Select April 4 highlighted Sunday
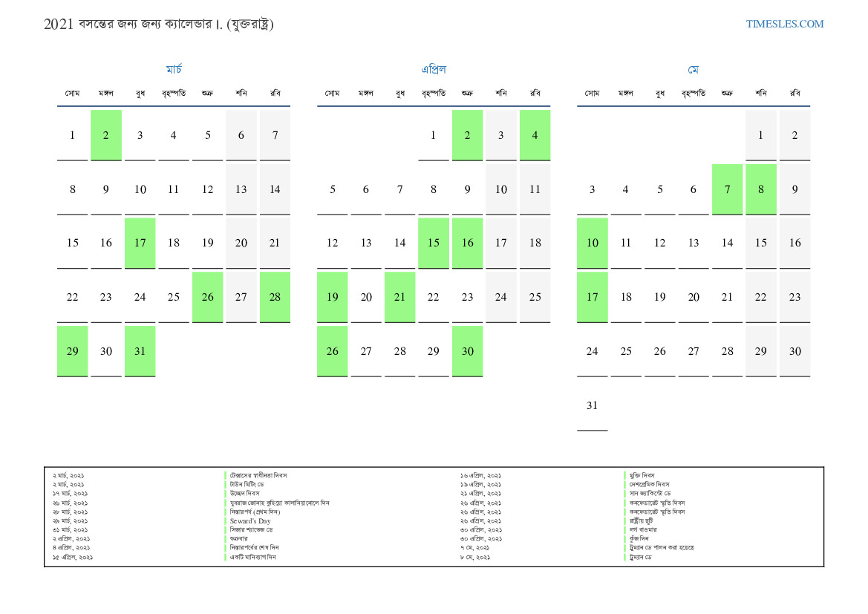This screenshot has height=614, width=868. point(535,135)
